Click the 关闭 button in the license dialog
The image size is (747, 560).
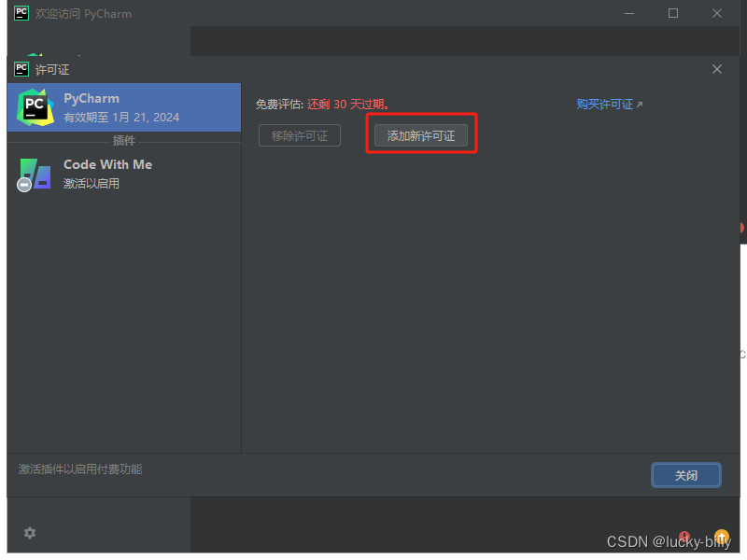pyautogui.click(x=686, y=475)
